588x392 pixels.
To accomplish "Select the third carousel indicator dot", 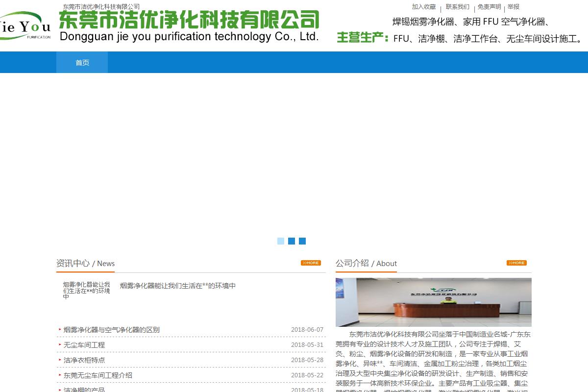I will tap(302, 241).
